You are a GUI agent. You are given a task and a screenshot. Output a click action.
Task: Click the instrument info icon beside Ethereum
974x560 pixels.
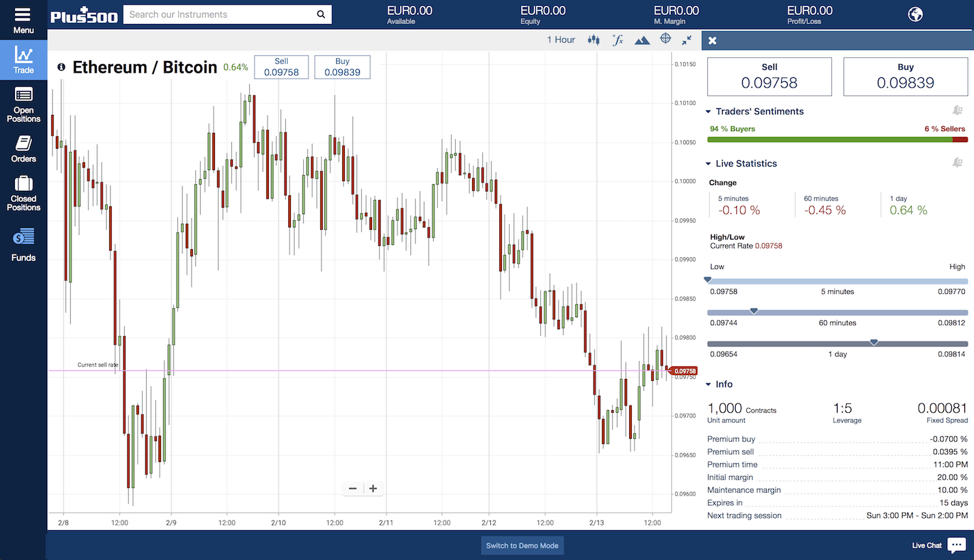tap(61, 67)
